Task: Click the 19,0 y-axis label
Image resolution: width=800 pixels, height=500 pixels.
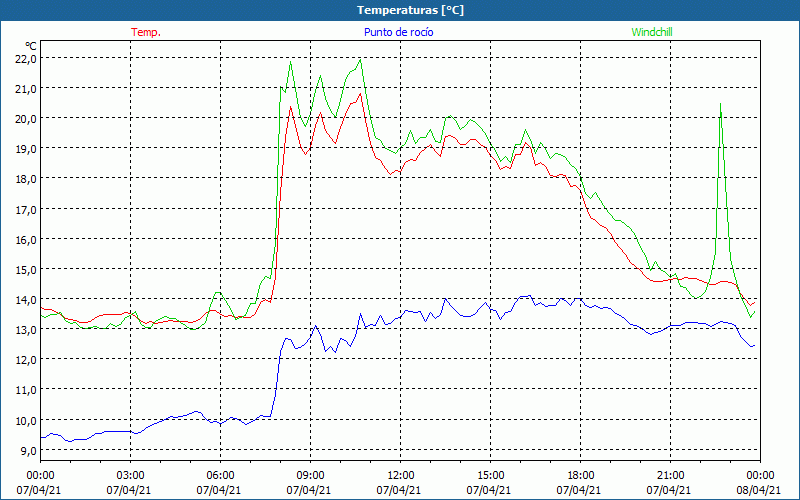Action: pyautogui.click(x=26, y=149)
